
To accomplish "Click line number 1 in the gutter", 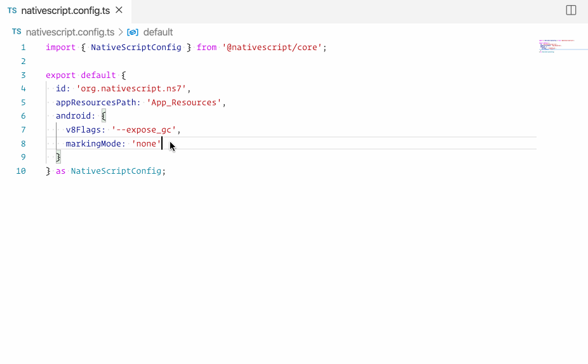I will pyautogui.click(x=23, y=48).
